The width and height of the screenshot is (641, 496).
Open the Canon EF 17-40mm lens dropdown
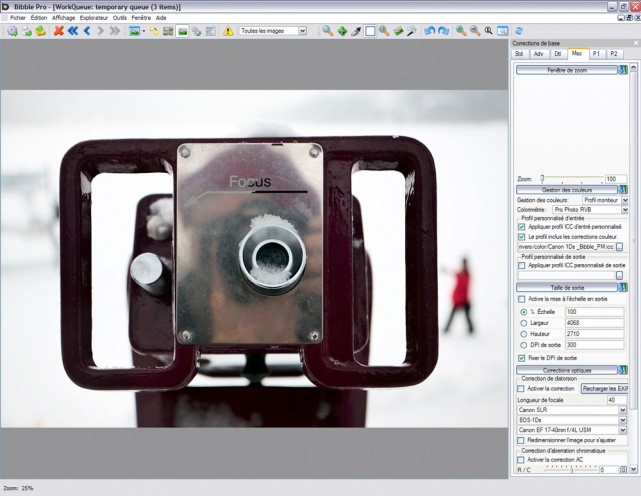pyautogui.click(x=623, y=430)
